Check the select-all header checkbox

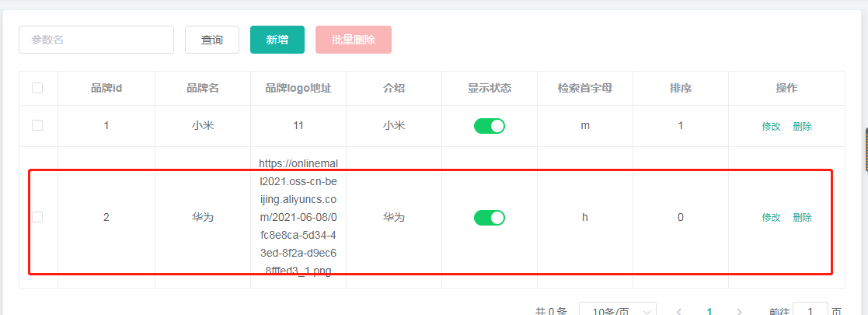coord(37,88)
